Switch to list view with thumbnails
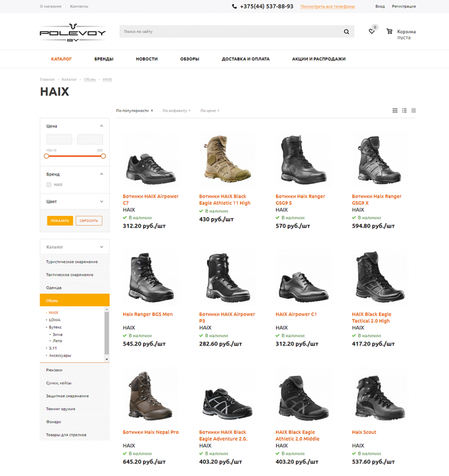This screenshot has width=449, height=476. point(404,111)
